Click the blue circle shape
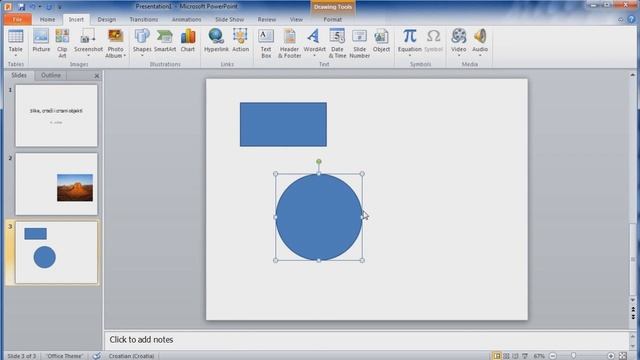Viewport: 640px width, 360px height. (319, 217)
